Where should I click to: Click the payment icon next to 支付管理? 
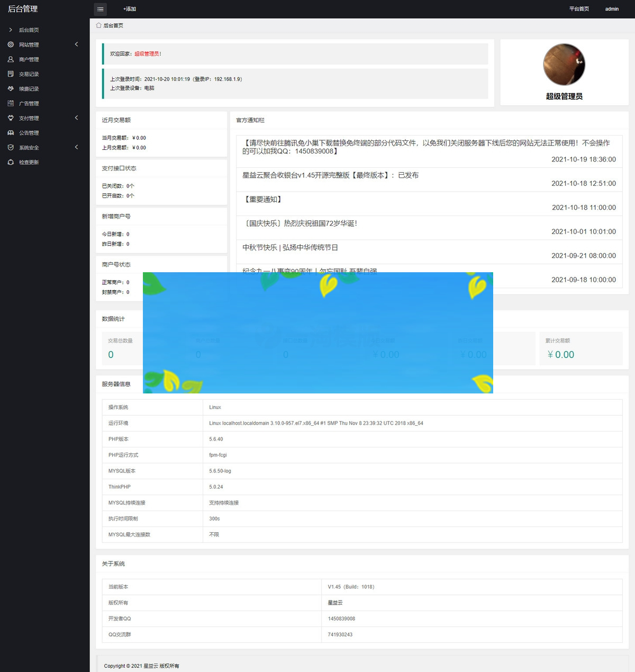(10, 118)
